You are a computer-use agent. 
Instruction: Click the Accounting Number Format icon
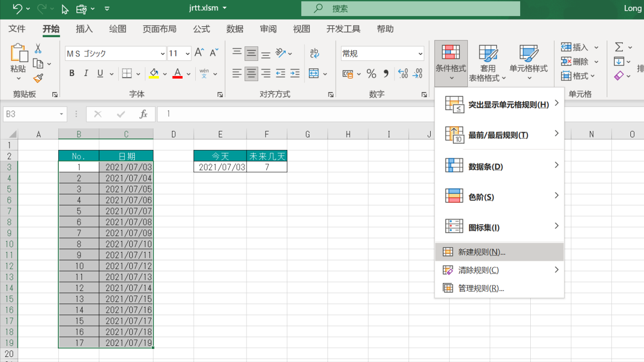(348, 74)
